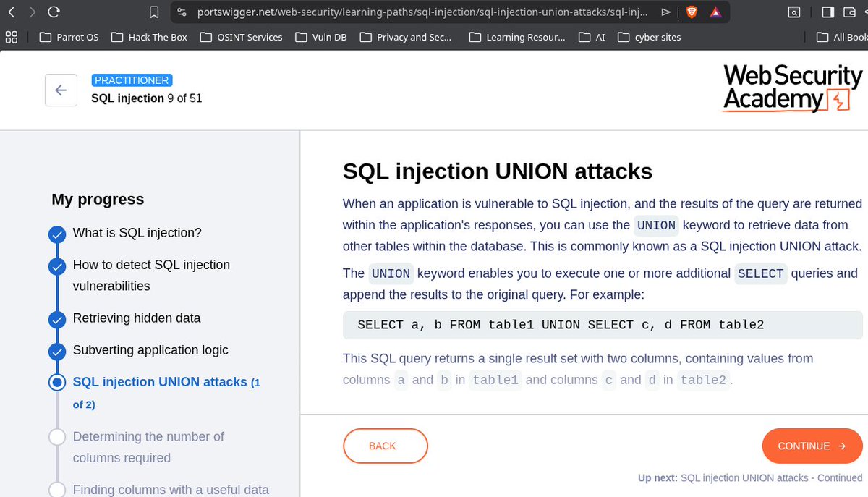Open Brave Shields lion icon
This screenshot has width=868, height=497.
click(x=691, y=12)
